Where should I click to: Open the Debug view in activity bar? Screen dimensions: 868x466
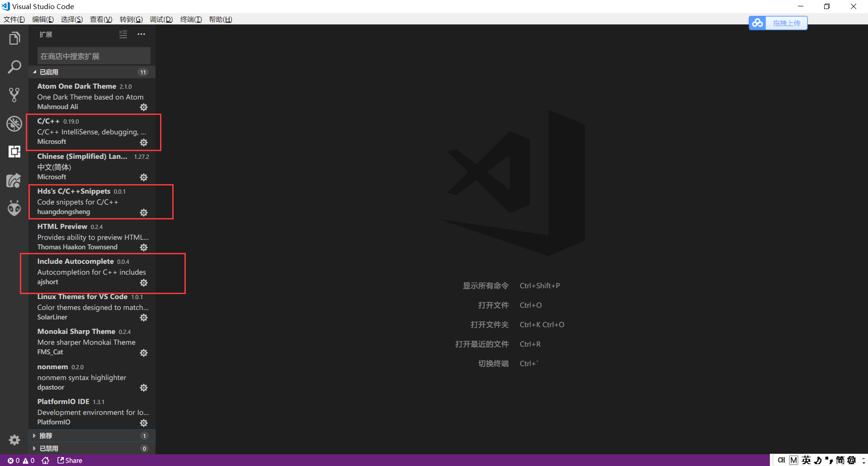point(14,124)
